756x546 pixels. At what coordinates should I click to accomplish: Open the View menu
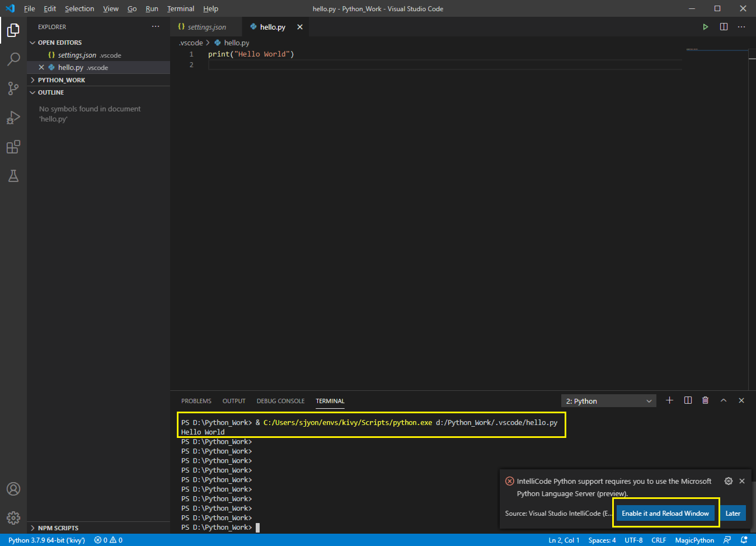coord(111,8)
